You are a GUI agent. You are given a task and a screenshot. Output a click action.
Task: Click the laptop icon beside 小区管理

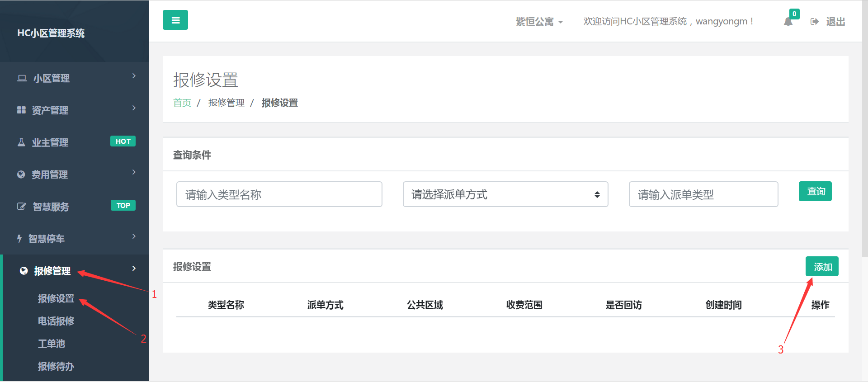pyautogui.click(x=22, y=78)
